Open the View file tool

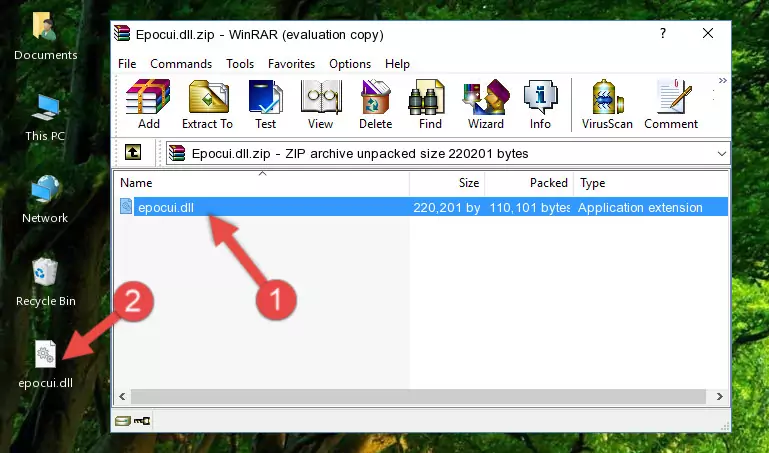(320, 104)
